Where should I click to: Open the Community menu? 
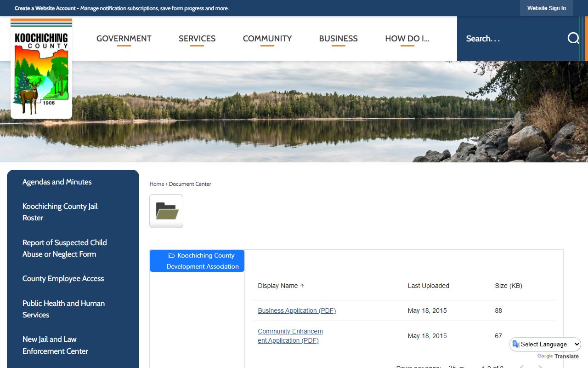point(267,39)
